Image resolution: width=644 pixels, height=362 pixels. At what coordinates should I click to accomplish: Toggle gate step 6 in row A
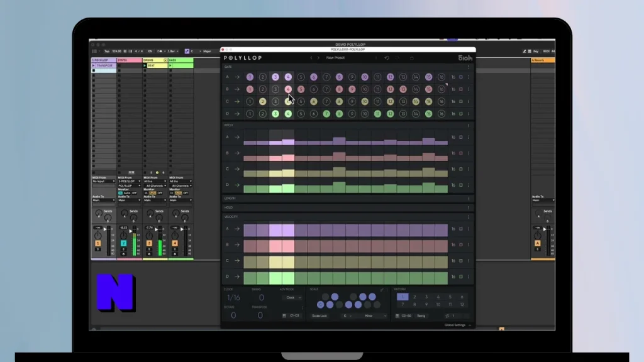[x=313, y=77]
